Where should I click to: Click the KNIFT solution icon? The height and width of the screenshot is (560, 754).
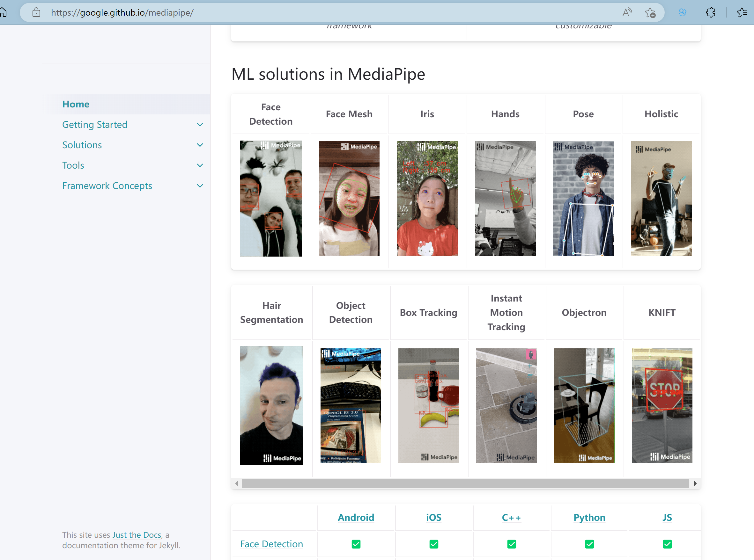[661, 405]
